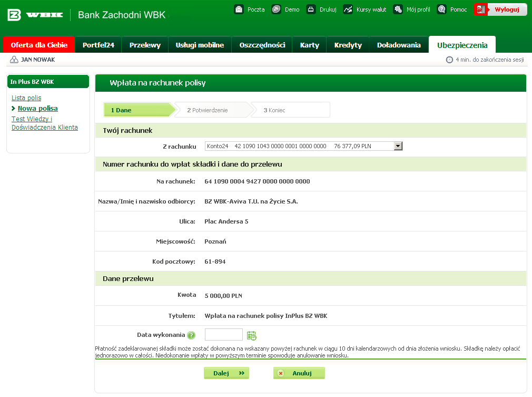Click the user icon beside JAN NOWAK

point(14,60)
